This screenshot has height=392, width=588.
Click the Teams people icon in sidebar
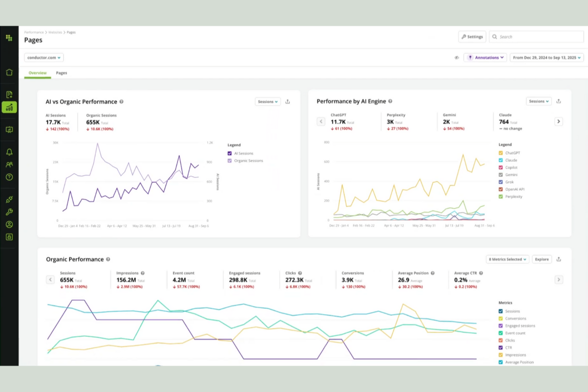point(9,164)
